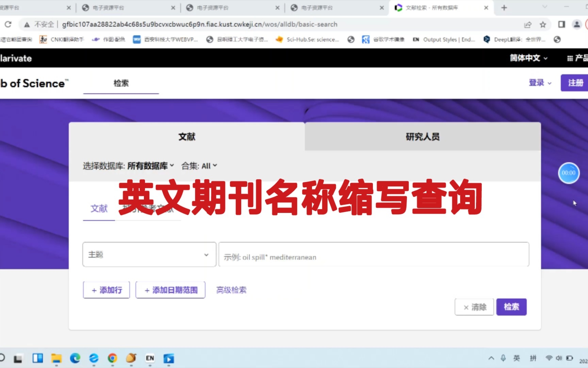Click the Web of Science logo
Screen dimensions: 588x368
pyautogui.click(x=34, y=83)
